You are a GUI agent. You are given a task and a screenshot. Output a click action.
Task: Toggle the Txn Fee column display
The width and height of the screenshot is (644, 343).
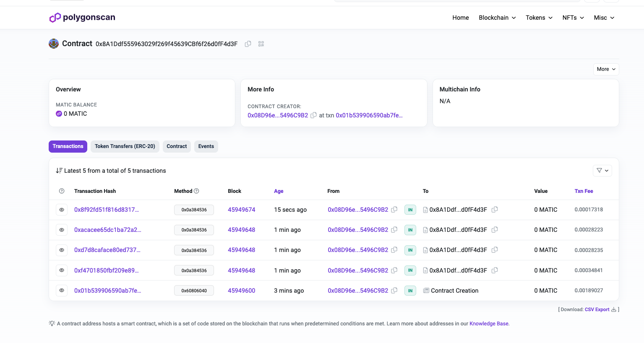pos(584,191)
